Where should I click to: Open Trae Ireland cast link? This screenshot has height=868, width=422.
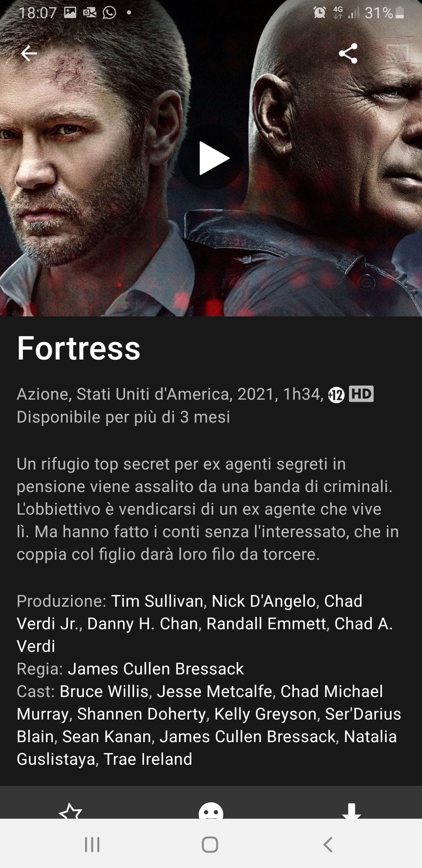coord(148,759)
